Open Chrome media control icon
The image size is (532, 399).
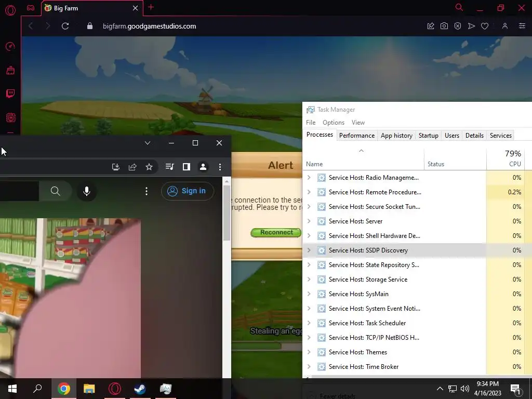[170, 167]
